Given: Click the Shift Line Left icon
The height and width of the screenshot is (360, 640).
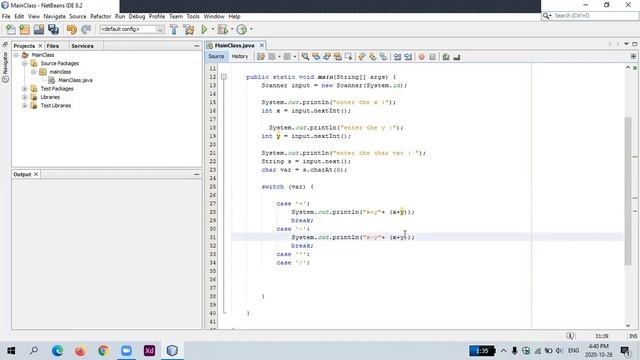Looking at the screenshot, I should click(397, 57).
